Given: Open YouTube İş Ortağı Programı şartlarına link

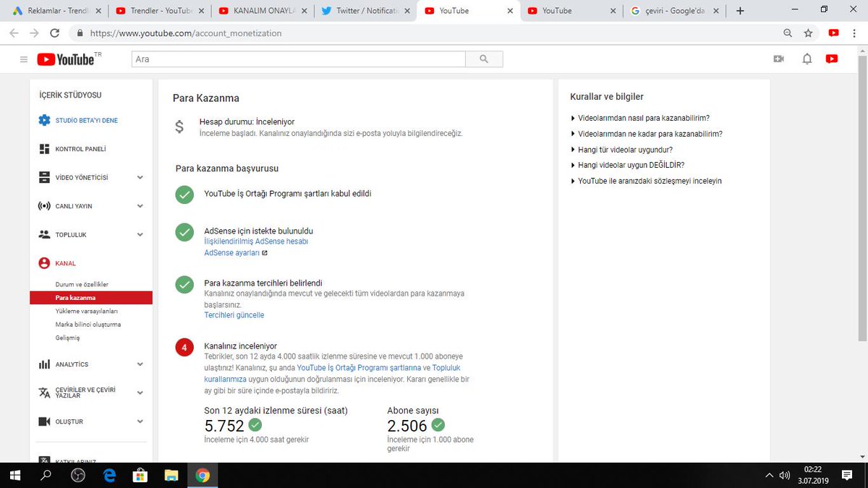Looking at the screenshot, I should [359, 368].
